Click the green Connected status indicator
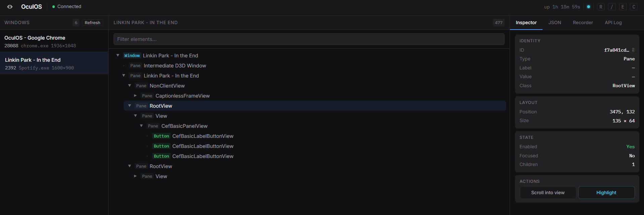The width and height of the screenshot is (644, 215). click(67, 7)
